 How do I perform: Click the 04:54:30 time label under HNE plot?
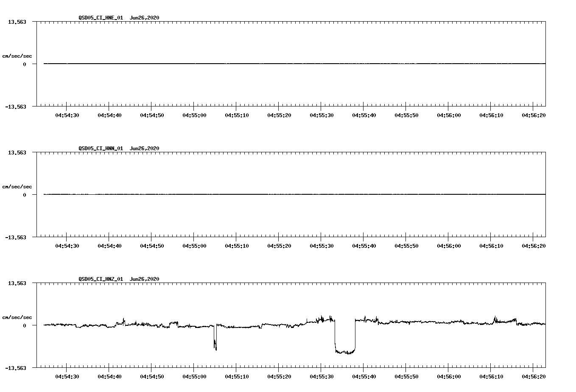(x=67, y=115)
